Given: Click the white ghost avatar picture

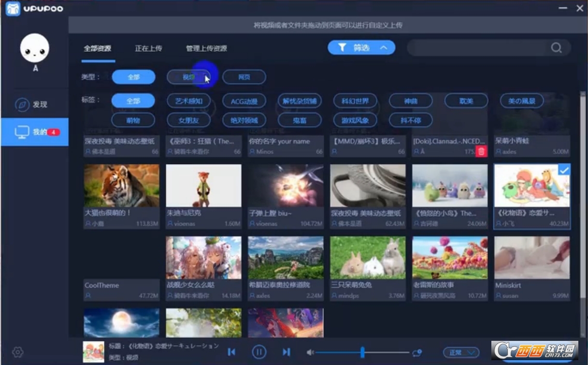Looking at the screenshot, I should [35, 48].
